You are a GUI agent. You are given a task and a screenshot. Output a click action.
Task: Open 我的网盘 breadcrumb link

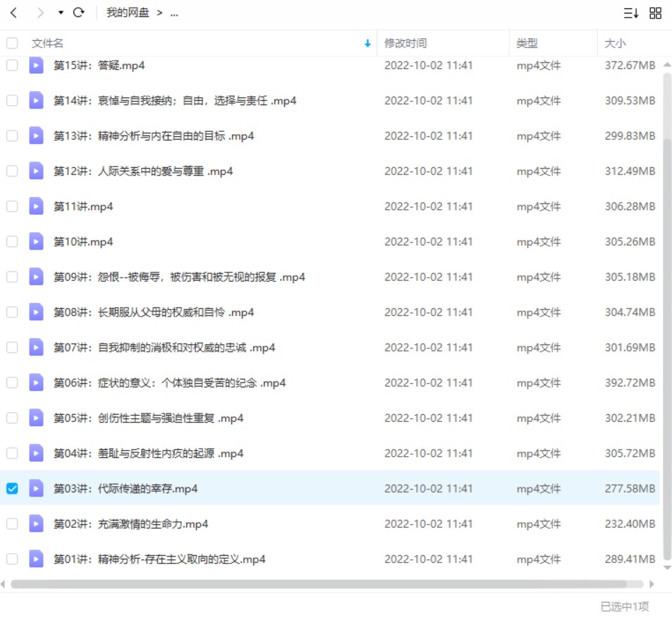[128, 13]
